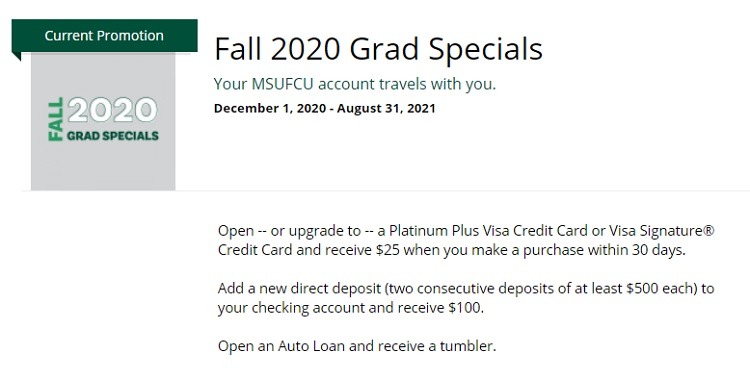The image size is (750, 379).
Task: Click the December 1, 2020 - August 31, 2021 date range
Action: (x=324, y=108)
